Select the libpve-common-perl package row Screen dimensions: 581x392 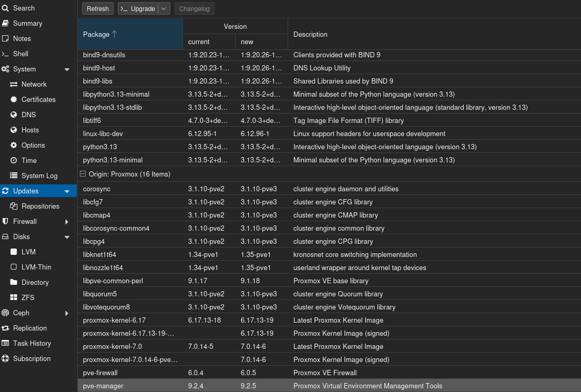(x=329, y=281)
